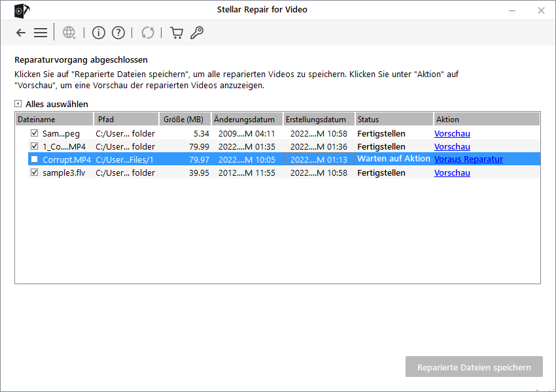Open the language globe selector
This screenshot has height=392, width=556.
[69, 33]
